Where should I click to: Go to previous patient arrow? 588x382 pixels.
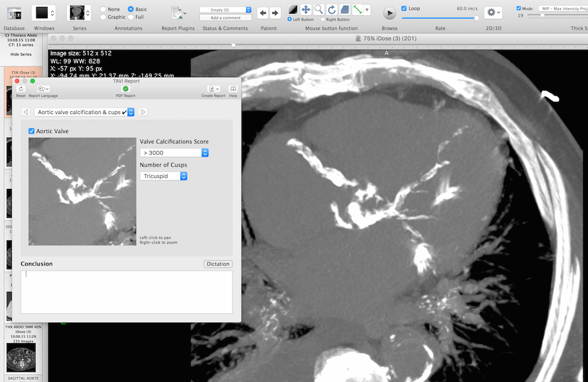(263, 13)
